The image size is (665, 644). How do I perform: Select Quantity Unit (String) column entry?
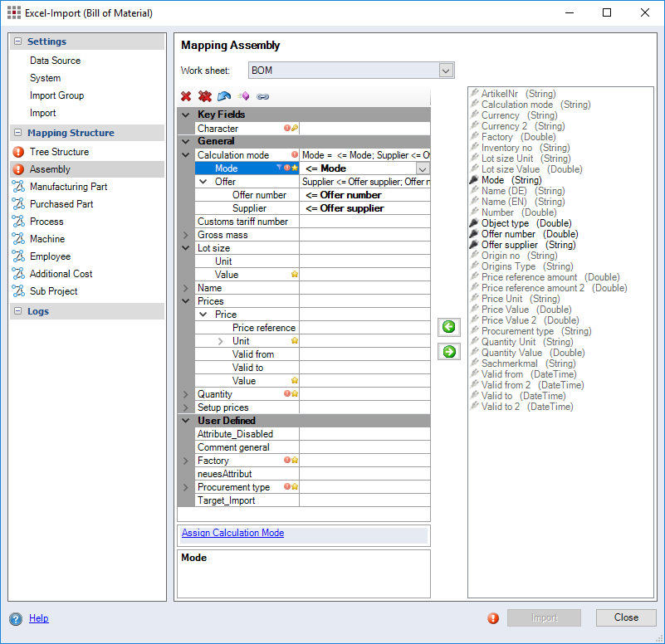527,341
